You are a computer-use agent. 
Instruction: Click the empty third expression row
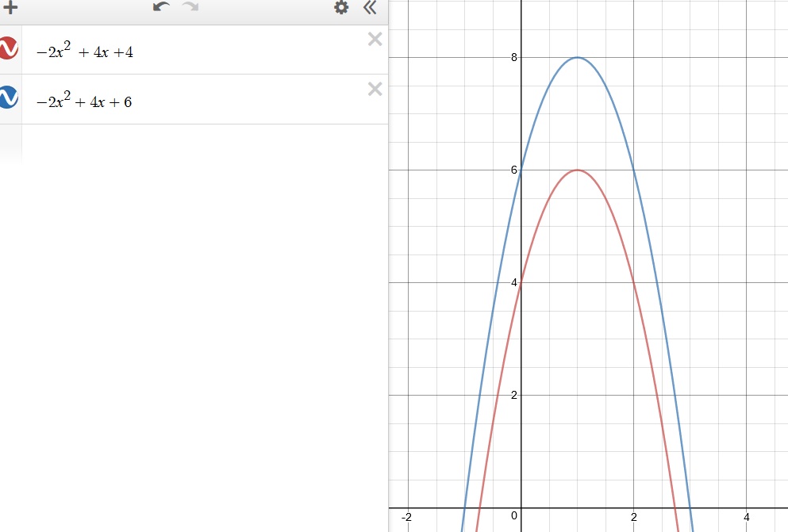tap(198, 143)
